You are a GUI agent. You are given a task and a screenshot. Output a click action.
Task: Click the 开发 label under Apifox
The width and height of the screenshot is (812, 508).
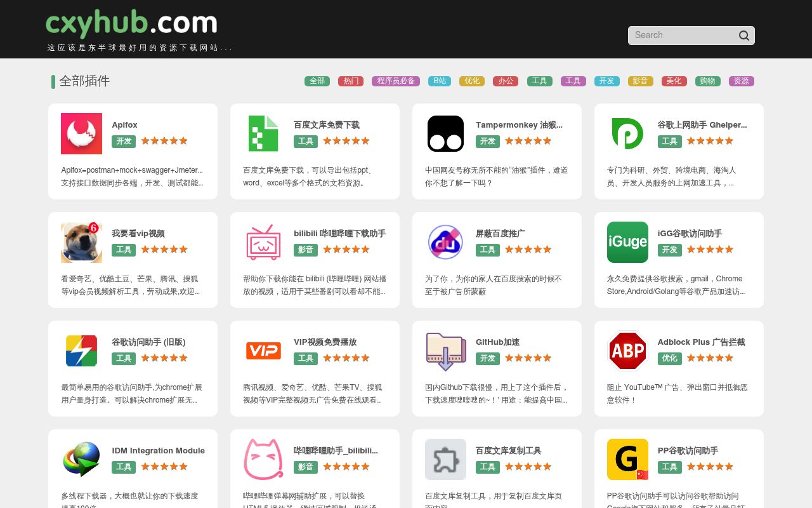[x=124, y=141]
